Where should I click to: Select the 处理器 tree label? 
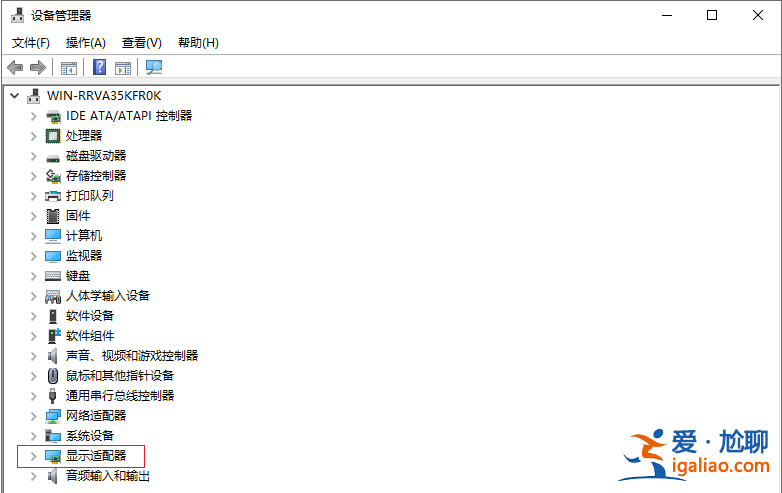point(84,136)
